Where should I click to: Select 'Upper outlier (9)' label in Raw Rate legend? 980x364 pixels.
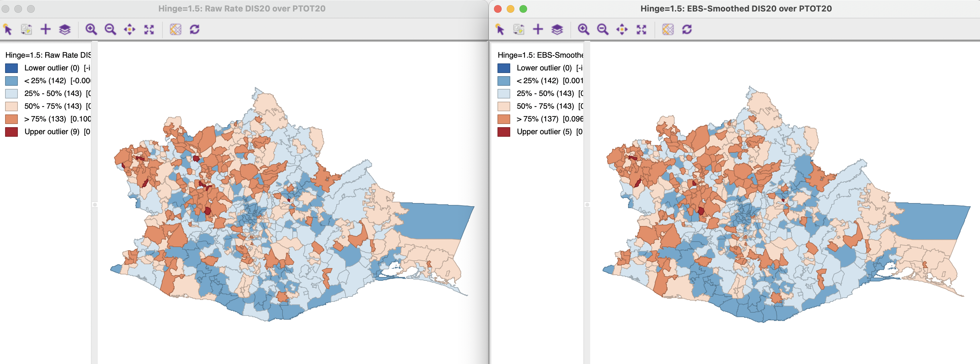click(x=52, y=132)
